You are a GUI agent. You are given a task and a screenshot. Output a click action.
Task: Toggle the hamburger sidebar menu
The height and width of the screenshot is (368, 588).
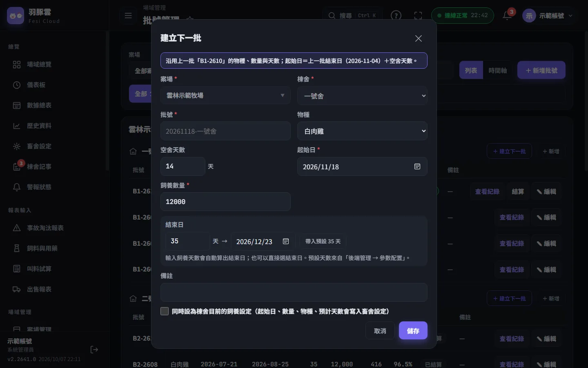[128, 16]
